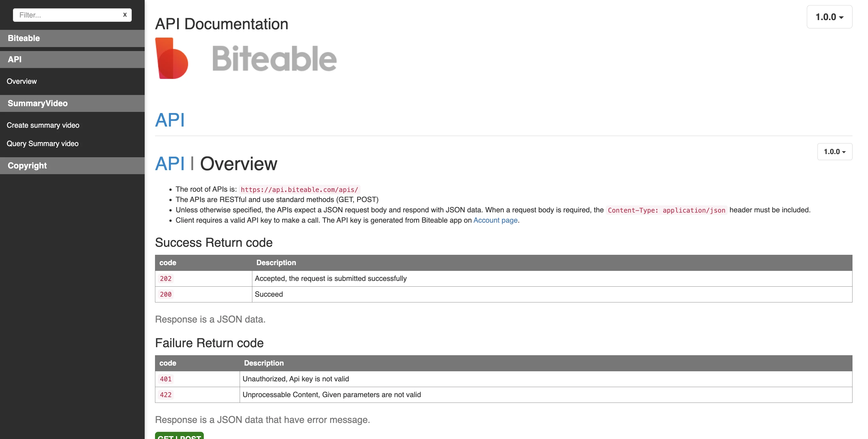Open Query Summary video documentation
The width and height of the screenshot is (868, 439).
(x=42, y=143)
